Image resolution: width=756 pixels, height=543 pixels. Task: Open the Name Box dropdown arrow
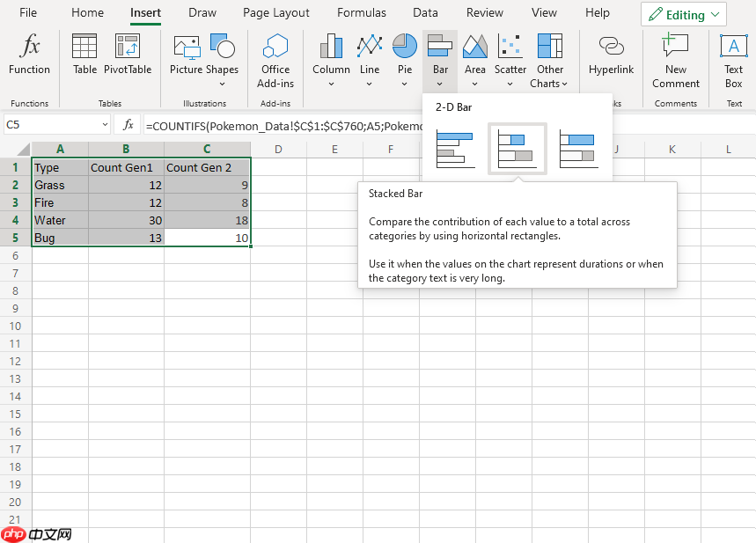105,125
